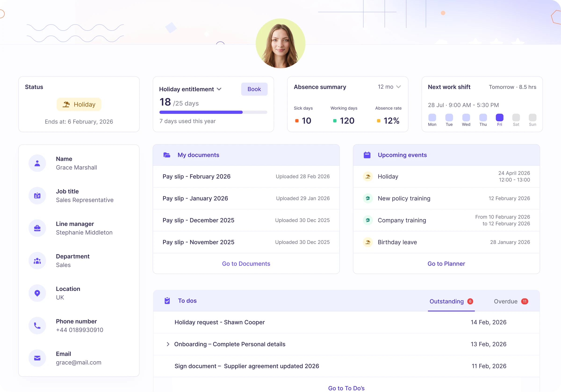
Task: Click the Book holiday button
Action: [x=254, y=89]
